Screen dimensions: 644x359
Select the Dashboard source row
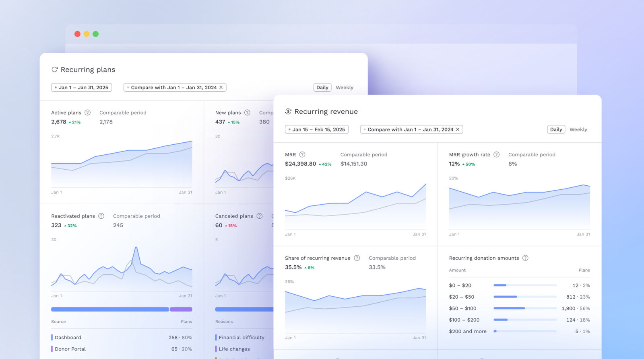tap(122, 338)
